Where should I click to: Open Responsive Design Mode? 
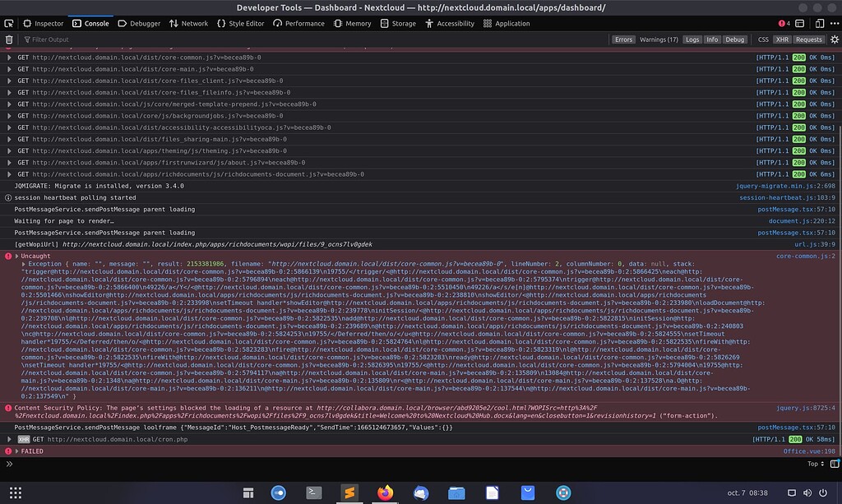(x=820, y=23)
